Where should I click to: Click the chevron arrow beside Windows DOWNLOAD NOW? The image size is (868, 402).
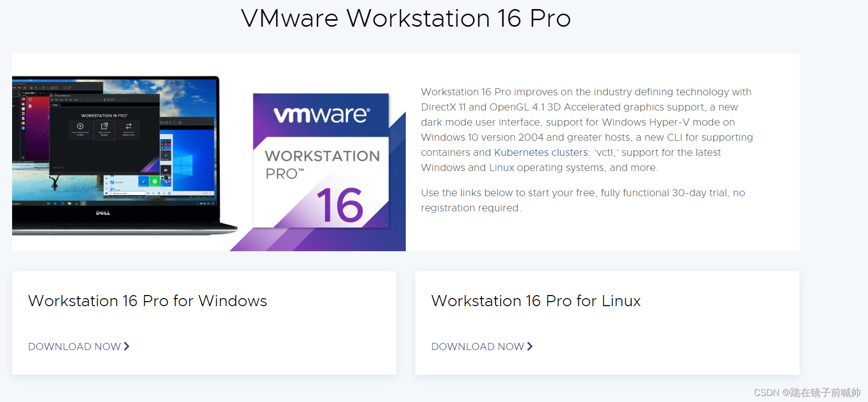(x=127, y=347)
